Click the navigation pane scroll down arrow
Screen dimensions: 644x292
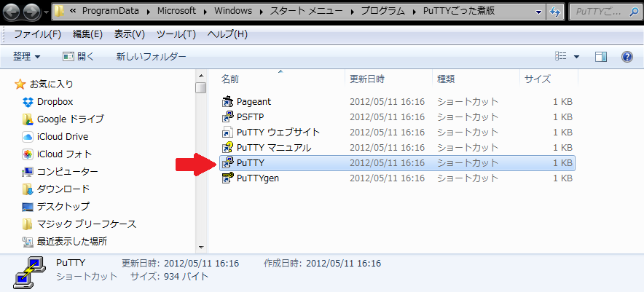tap(201, 248)
